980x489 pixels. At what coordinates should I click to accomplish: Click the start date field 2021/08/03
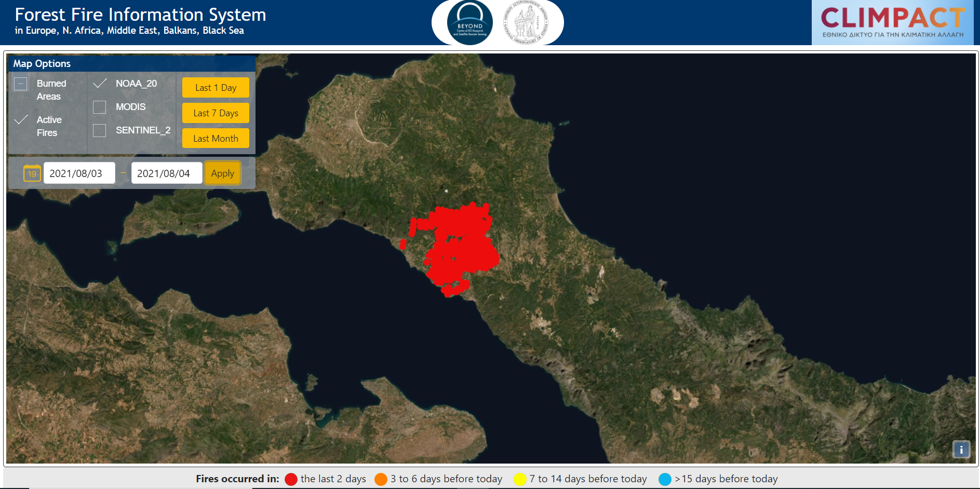[79, 173]
